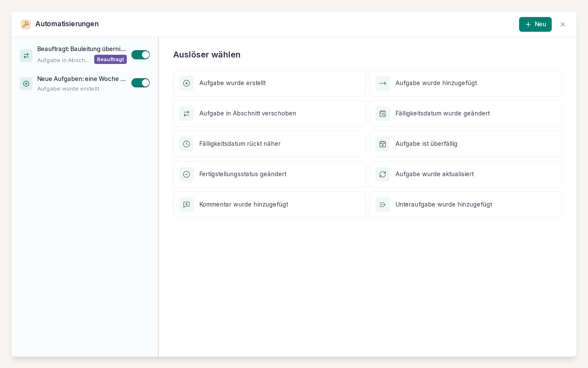Select trigger 'Aufgabe in Abschnitt verschoben'
This screenshot has height=368, width=588.
pos(269,114)
